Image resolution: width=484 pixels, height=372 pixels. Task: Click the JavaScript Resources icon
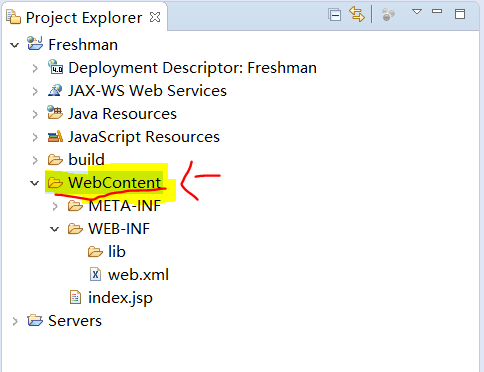click(x=55, y=136)
